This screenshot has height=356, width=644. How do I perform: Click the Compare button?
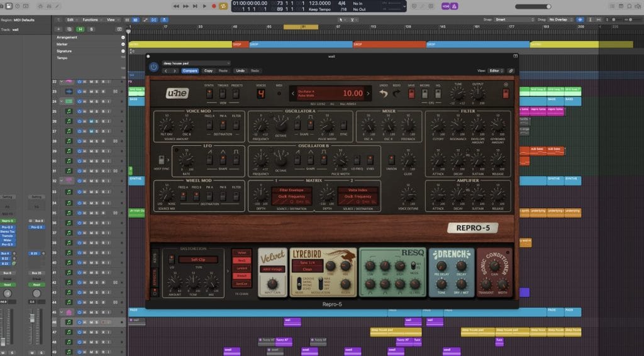190,70
